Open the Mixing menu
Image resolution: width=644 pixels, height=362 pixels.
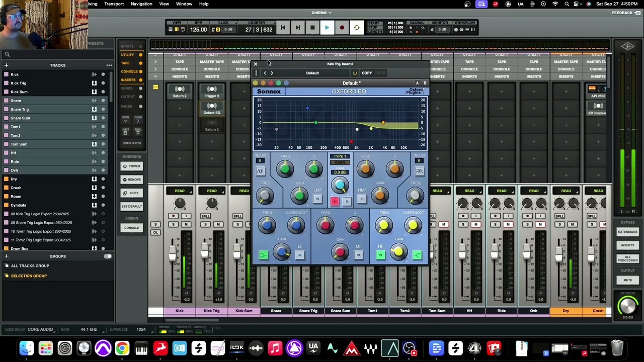92,4
